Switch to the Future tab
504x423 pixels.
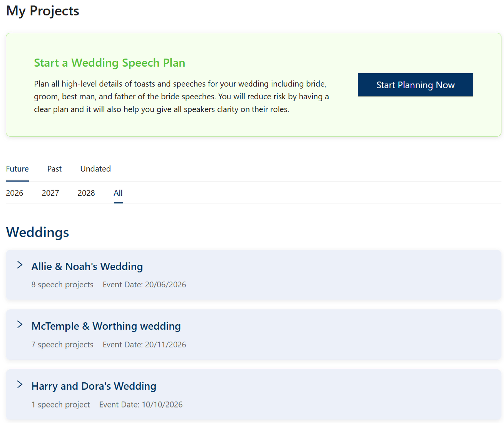tap(17, 169)
